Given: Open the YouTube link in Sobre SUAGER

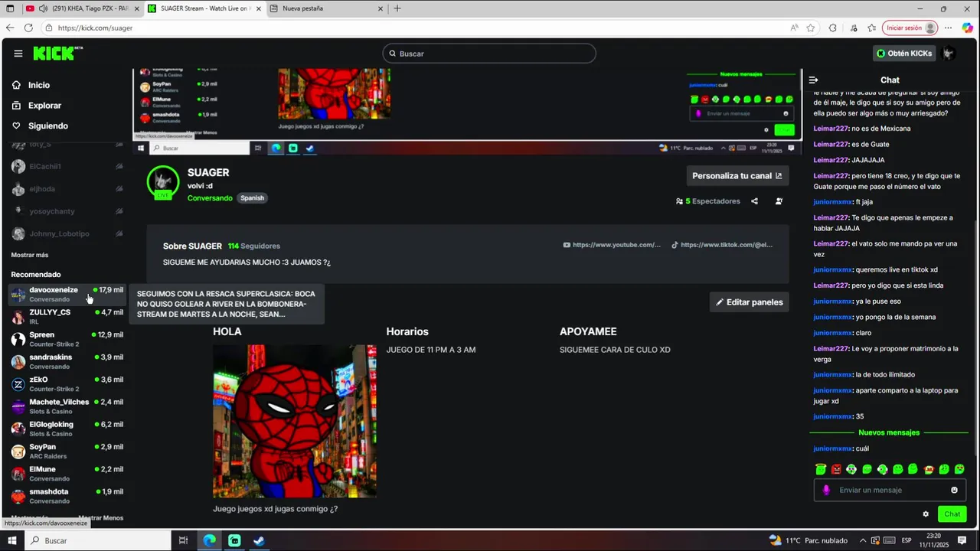Looking at the screenshot, I should coord(612,245).
